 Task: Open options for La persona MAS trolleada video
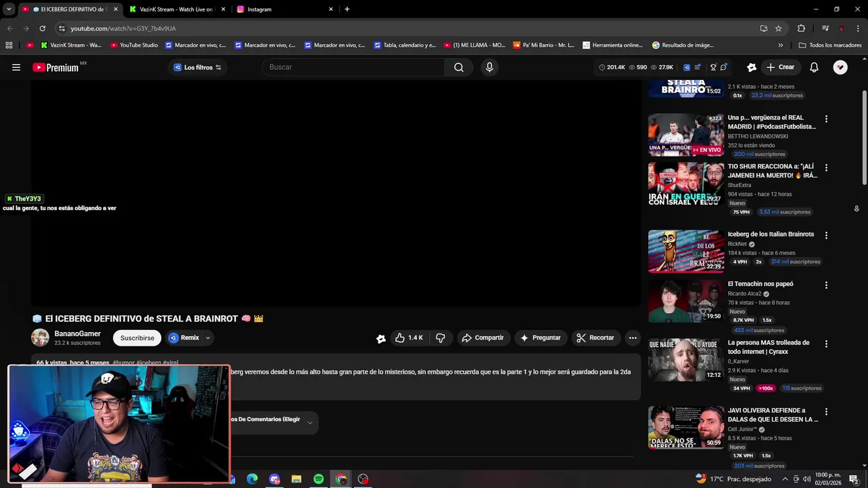pyautogui.click(x=826, y=344)
